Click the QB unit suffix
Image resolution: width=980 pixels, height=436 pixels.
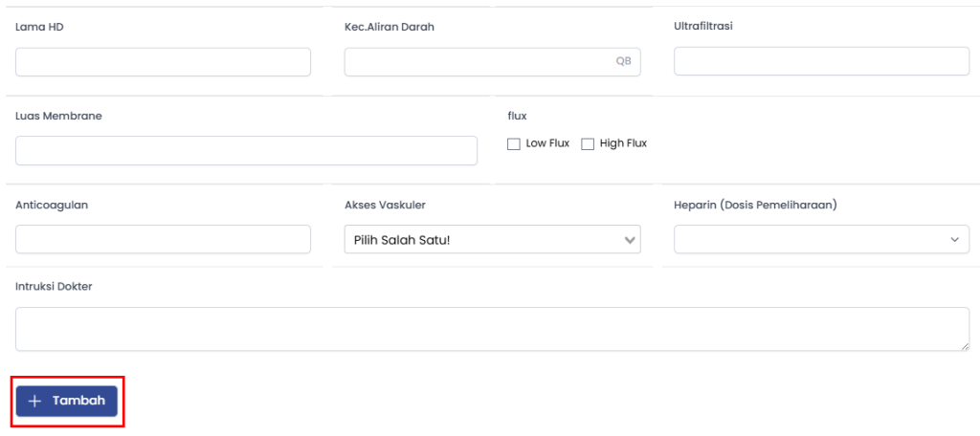coord(623,61)
